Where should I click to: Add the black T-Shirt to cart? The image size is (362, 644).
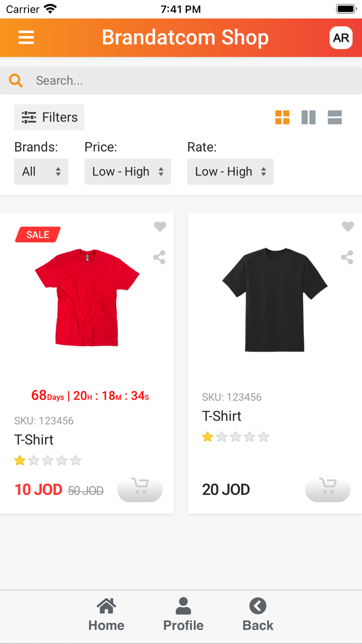(x=327, y=489)
